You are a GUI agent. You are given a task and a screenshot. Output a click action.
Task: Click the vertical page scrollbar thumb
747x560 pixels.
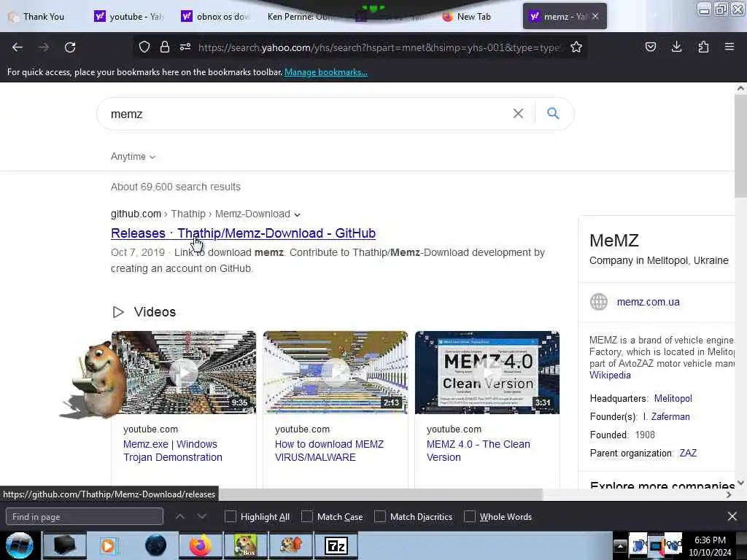click(740, 145)
